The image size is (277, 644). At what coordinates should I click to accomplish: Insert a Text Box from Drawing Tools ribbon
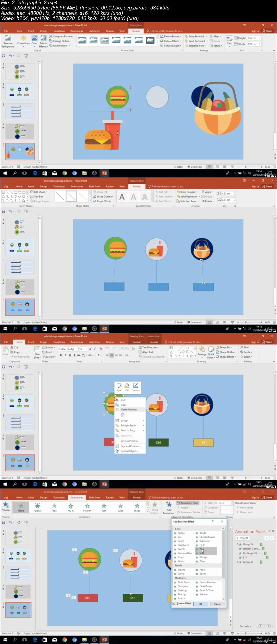tap(37, 197)
